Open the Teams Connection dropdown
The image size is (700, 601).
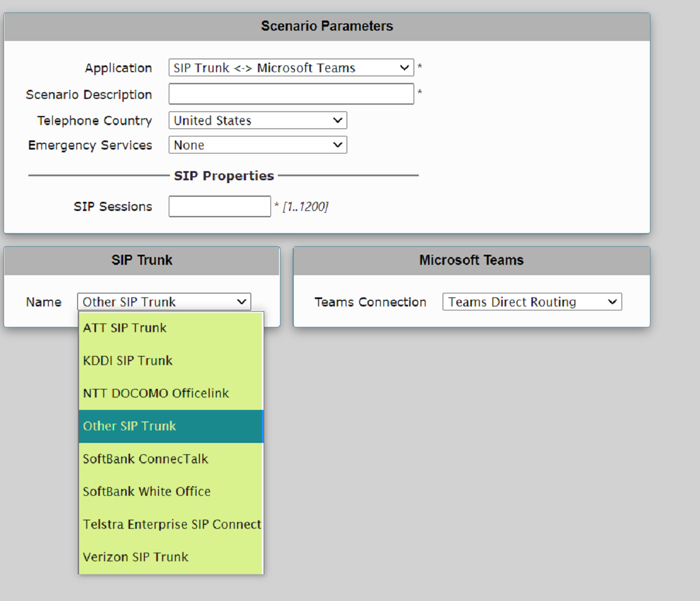(532, 302)
